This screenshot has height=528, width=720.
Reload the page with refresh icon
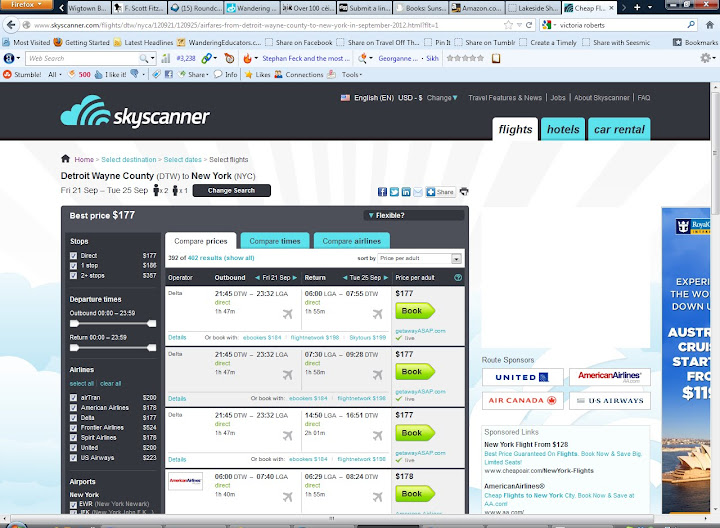tap(529, 25)
